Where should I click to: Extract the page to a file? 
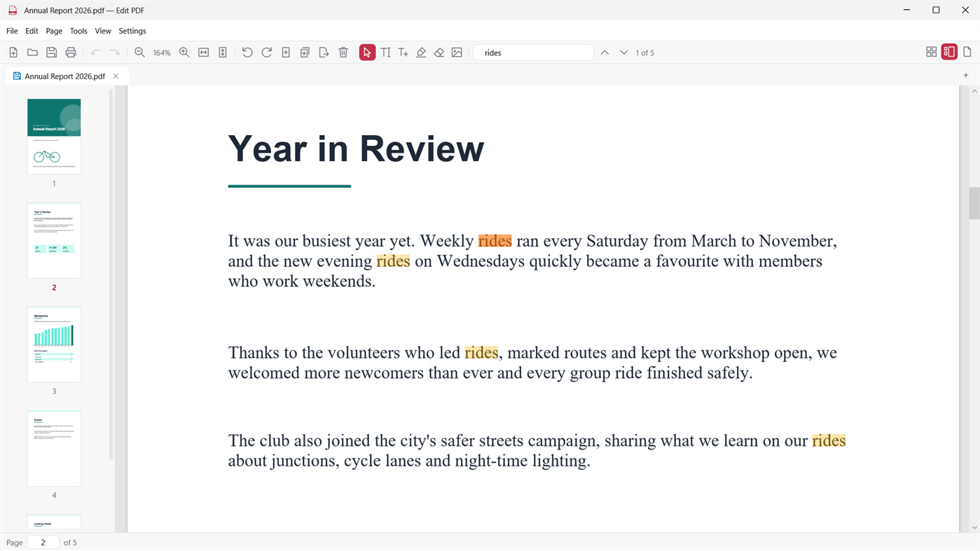(x=324, y=53)
